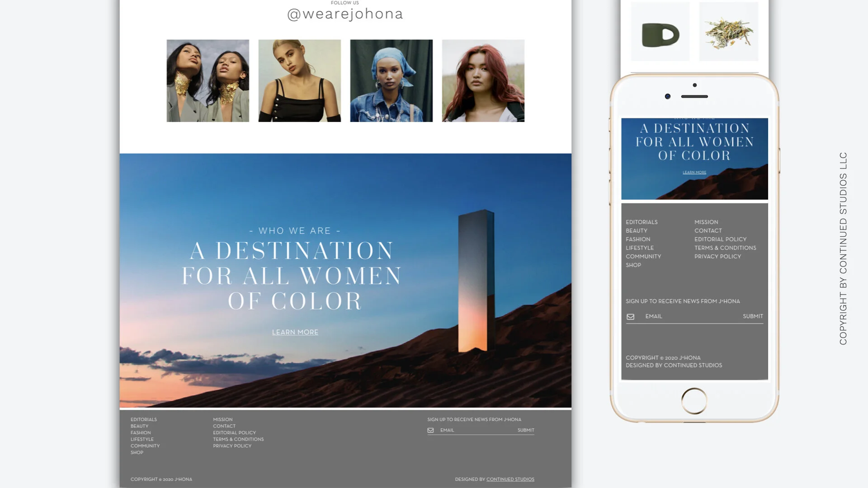This screenshot has height=488, width=868.
Task: Tap TERMS & CONDITIONS on the phone
Action: pos(725,248)
